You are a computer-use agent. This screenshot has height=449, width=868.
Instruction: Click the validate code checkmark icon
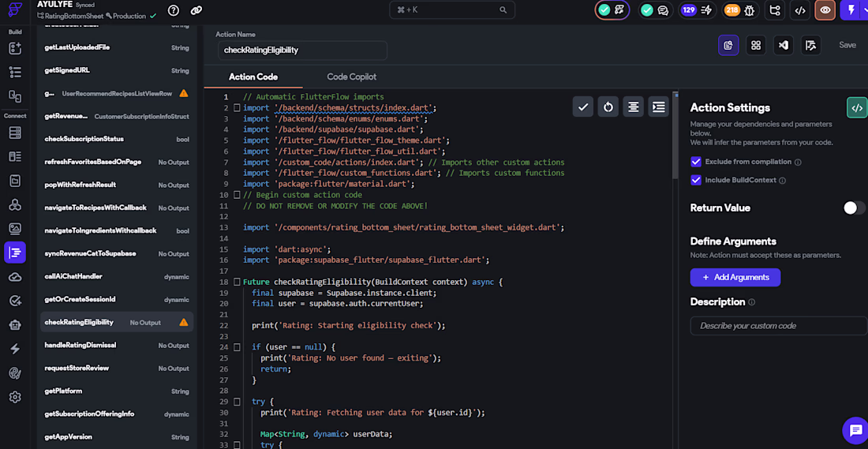[582, 107]
